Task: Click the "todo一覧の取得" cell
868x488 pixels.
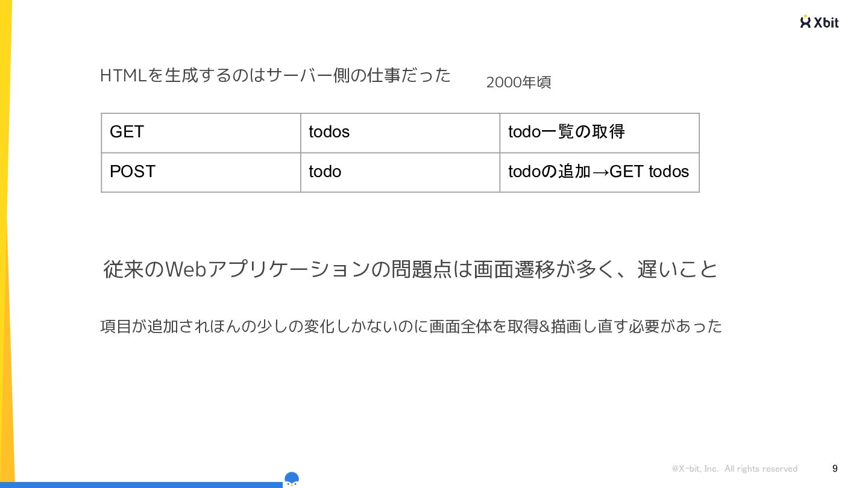Action: click(x=599, y=133)
